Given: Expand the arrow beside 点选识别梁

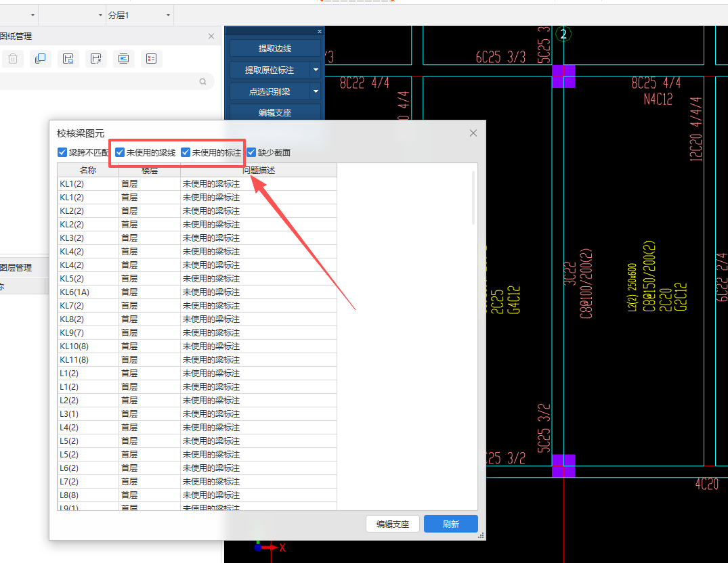Looking at the screenshot, I should point(315,91).
